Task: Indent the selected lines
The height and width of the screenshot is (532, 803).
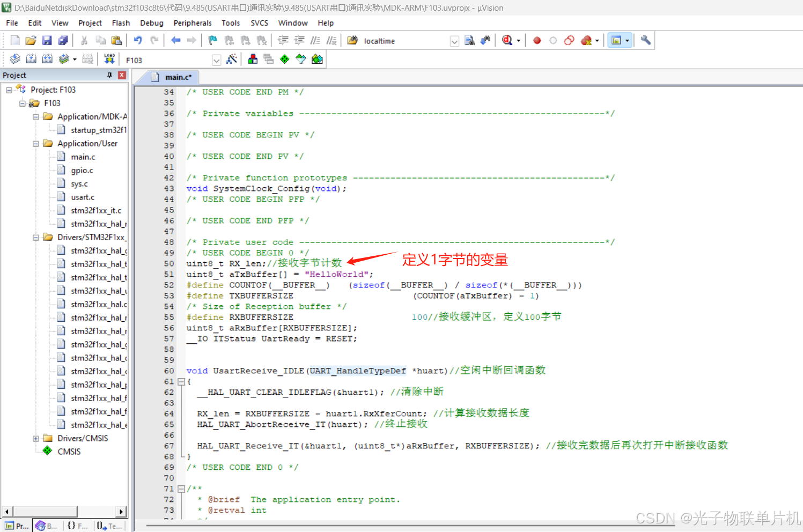Action: tap(283, 41)
